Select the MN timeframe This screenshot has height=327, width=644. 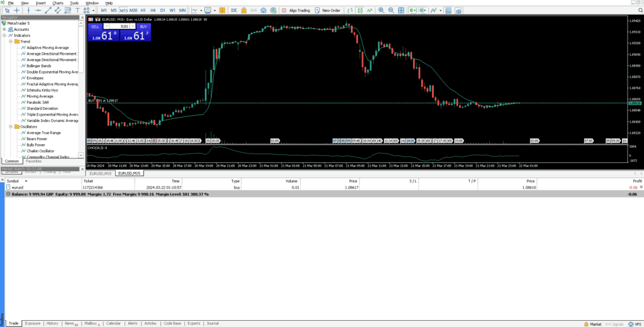[182, 10]
